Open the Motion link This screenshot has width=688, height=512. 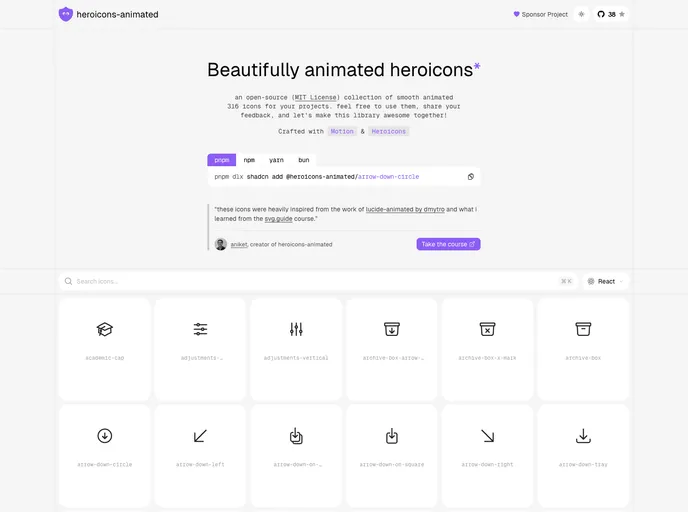pyautogui.click(x=342, y=131)
